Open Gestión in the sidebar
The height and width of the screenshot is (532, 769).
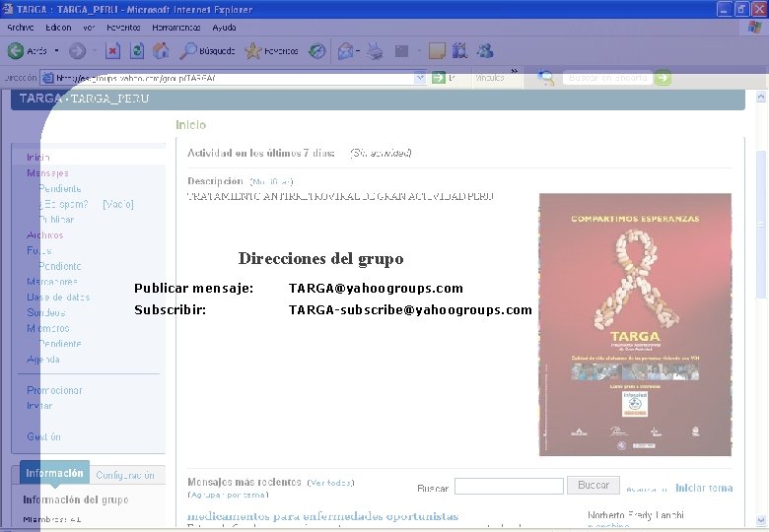[x=43, y=437]
